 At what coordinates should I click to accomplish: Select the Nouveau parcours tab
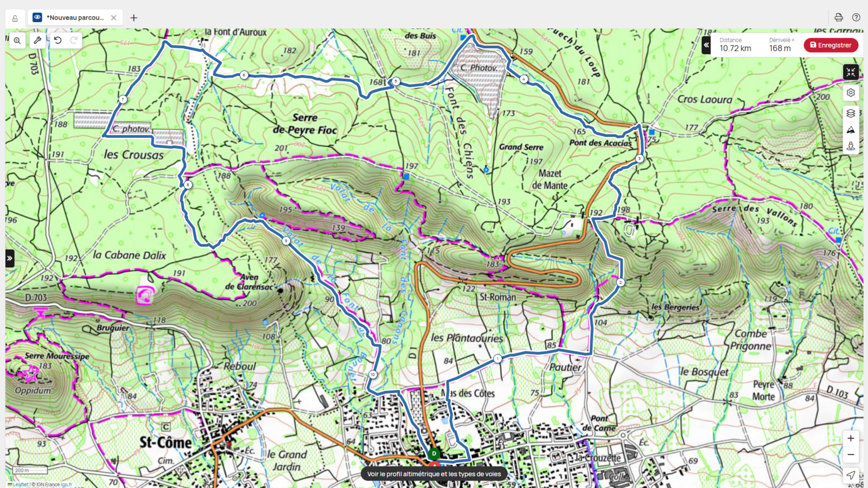click(75, 17)
